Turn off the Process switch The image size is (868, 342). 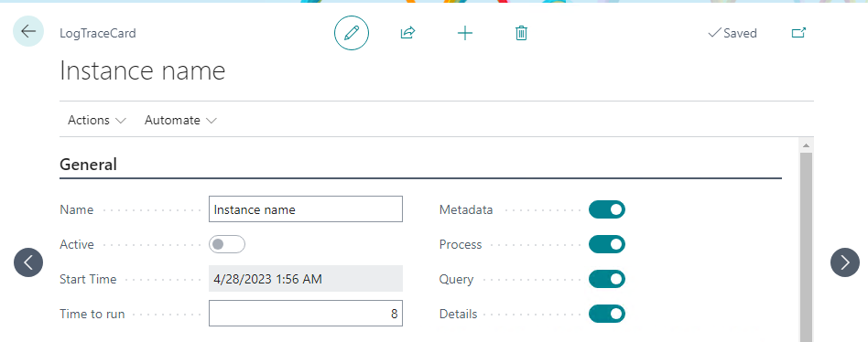tap(607, 244)
